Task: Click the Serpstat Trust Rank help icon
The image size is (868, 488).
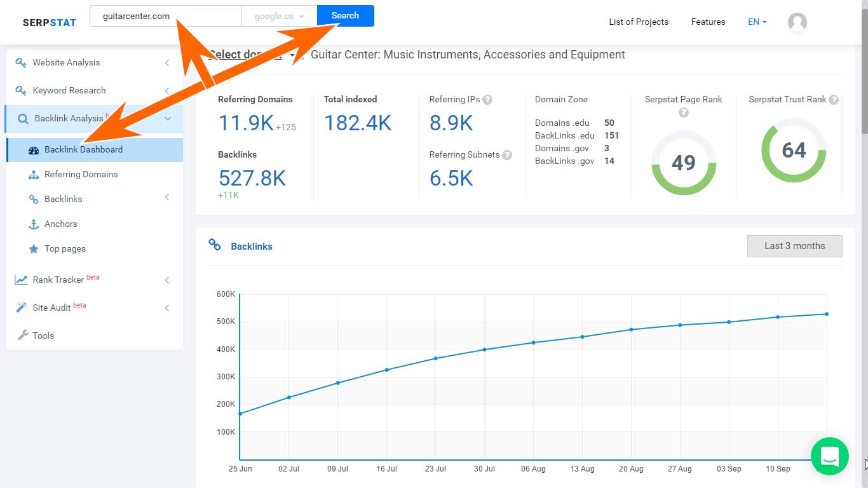Action: click(x=834, y=100)
